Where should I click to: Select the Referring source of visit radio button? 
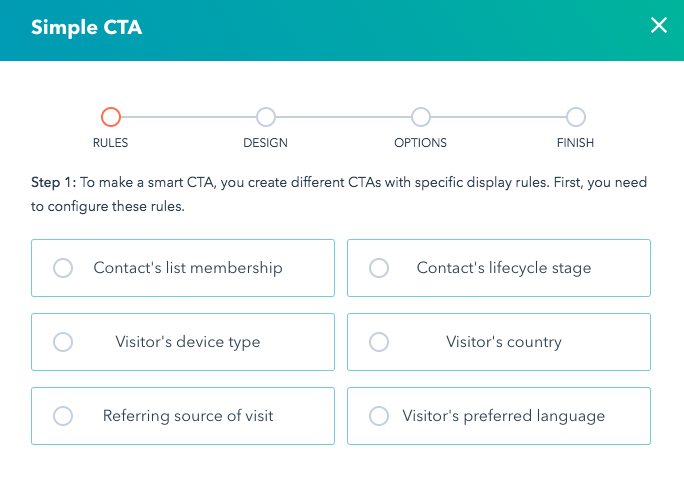tap(63, 416)
